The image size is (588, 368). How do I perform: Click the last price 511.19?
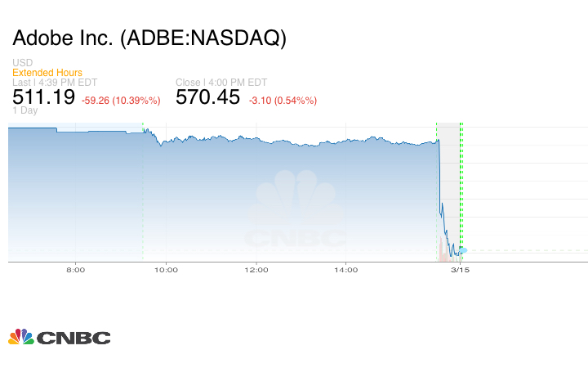pyautogui.click(x=44, y=98)
